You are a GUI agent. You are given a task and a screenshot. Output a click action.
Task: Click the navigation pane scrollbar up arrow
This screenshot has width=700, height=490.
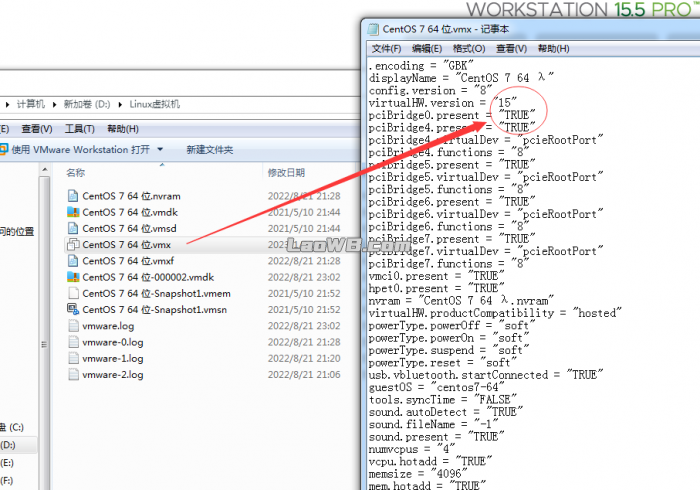pyautogui.click(x=44, y=170)
